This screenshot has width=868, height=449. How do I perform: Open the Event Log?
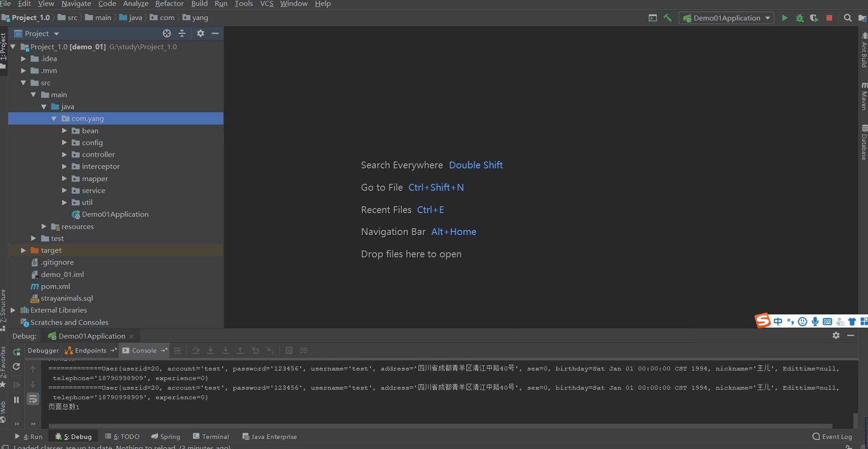click(x=832, y=437)
